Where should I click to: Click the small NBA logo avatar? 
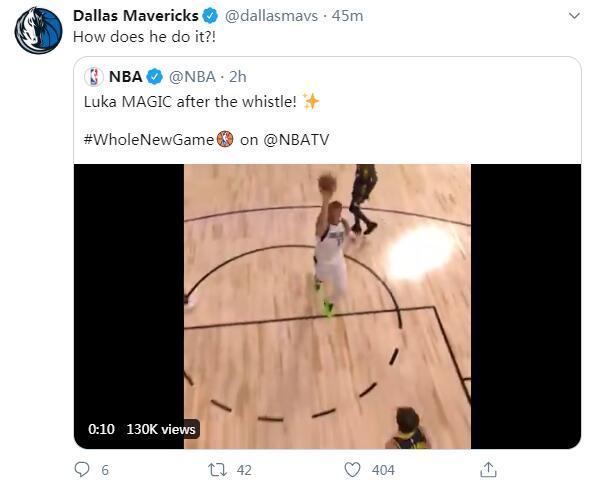[x=93, y=77]
